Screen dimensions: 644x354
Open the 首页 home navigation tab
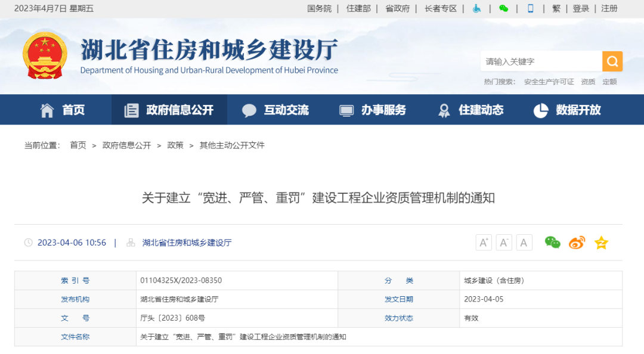coord(63,110)
